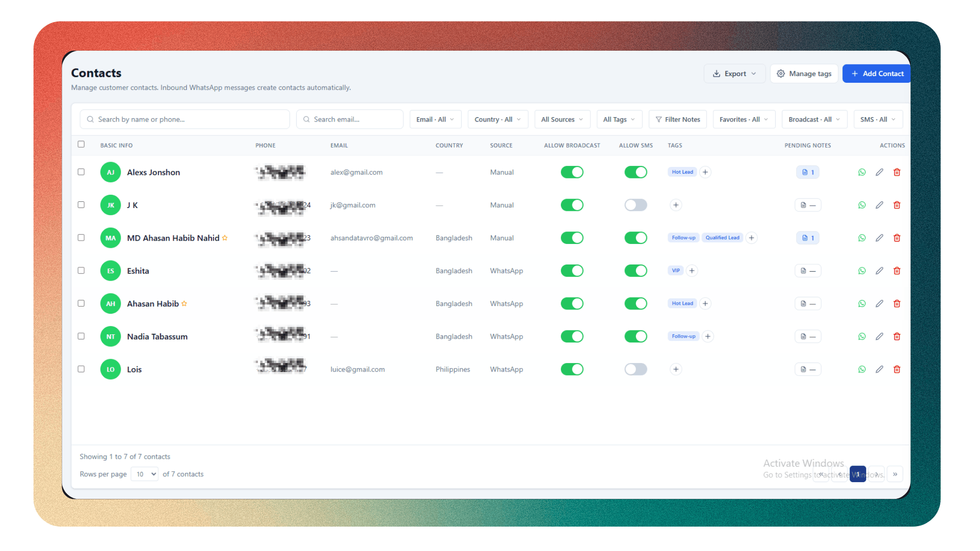Open the Favorites filter dropdown
Viewport: 980px width, 551px height.
tap(744, 120)
